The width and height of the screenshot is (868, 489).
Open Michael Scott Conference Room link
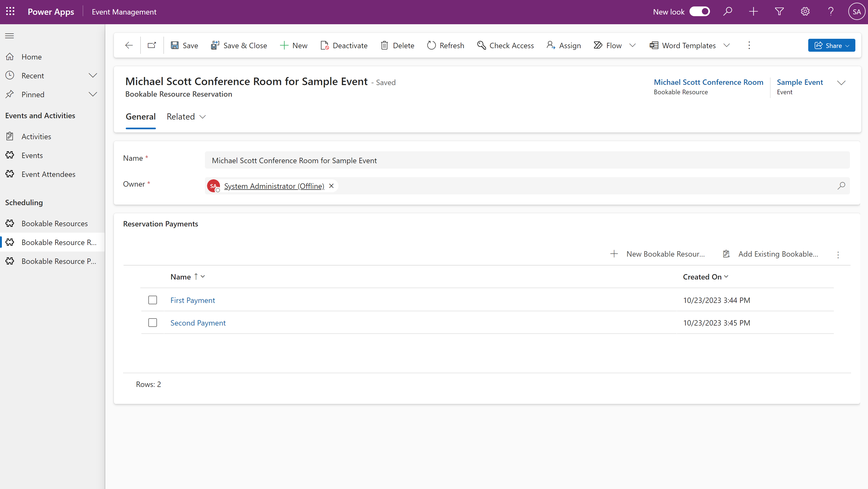(708, 82)
